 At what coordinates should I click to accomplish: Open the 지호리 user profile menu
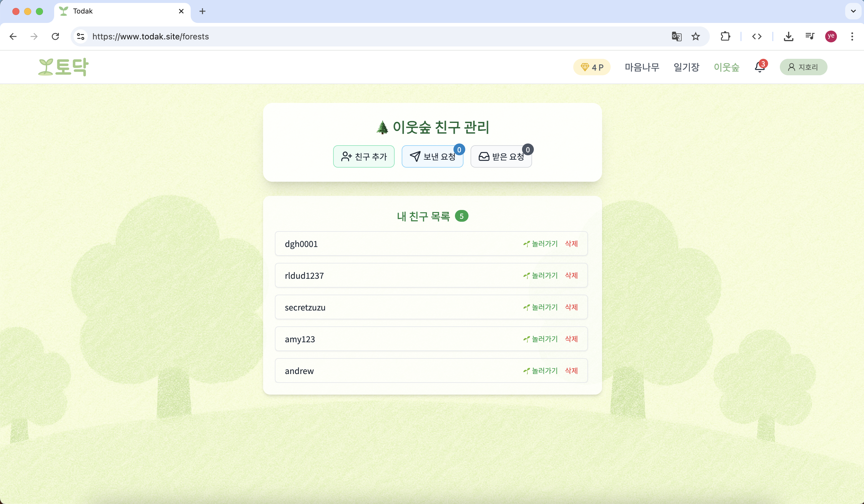[x=803, y=67]
